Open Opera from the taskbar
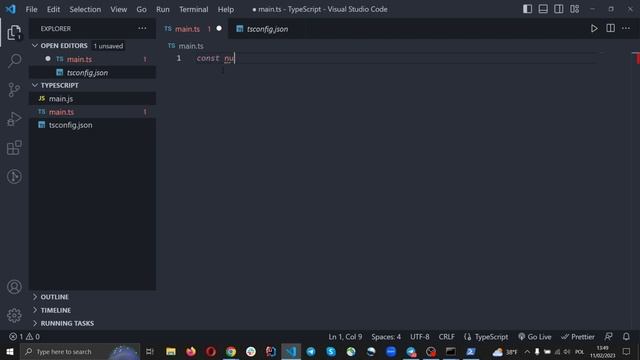This screenshot has width=640, height=360. click(211, 351)
